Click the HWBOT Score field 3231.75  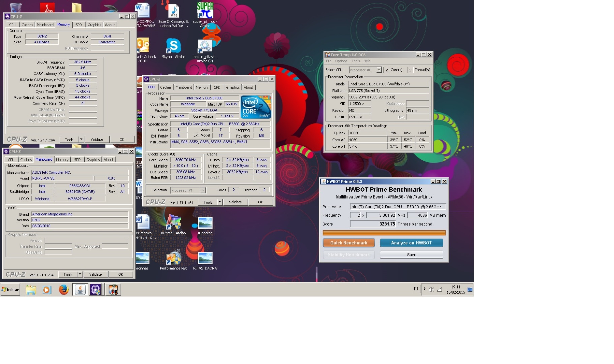[x=372, y=224]
